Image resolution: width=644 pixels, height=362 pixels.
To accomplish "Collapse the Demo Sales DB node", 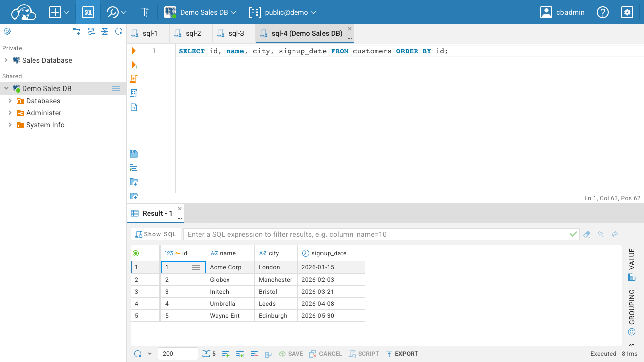I will [6, 88].
